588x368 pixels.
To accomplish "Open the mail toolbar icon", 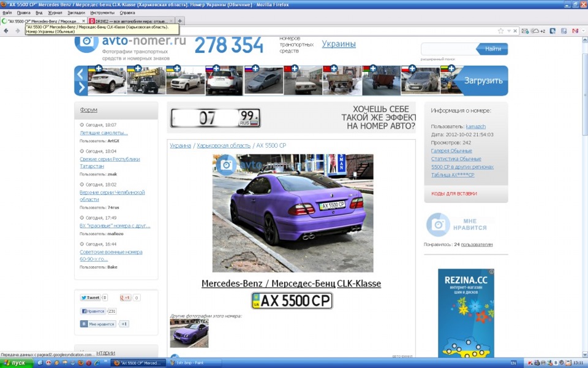I will pos(525,31).
